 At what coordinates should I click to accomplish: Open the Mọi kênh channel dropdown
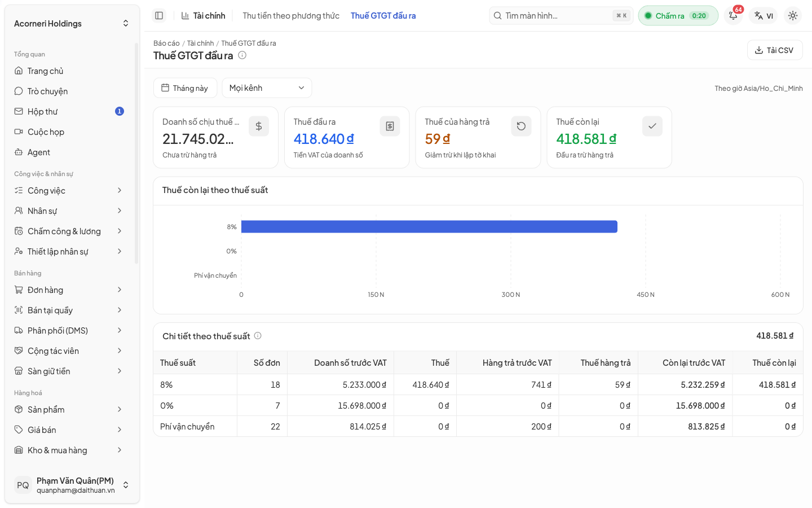[x=267, y=88]
